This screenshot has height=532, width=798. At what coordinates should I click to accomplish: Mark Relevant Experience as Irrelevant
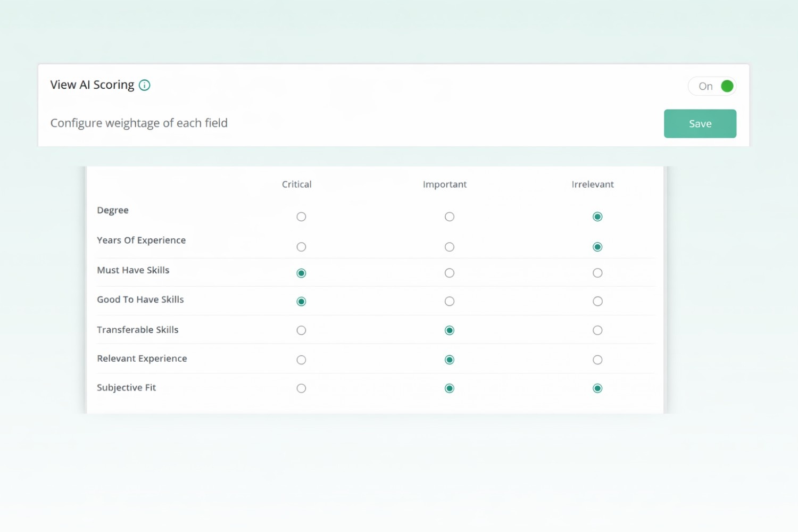pos(597,359)
